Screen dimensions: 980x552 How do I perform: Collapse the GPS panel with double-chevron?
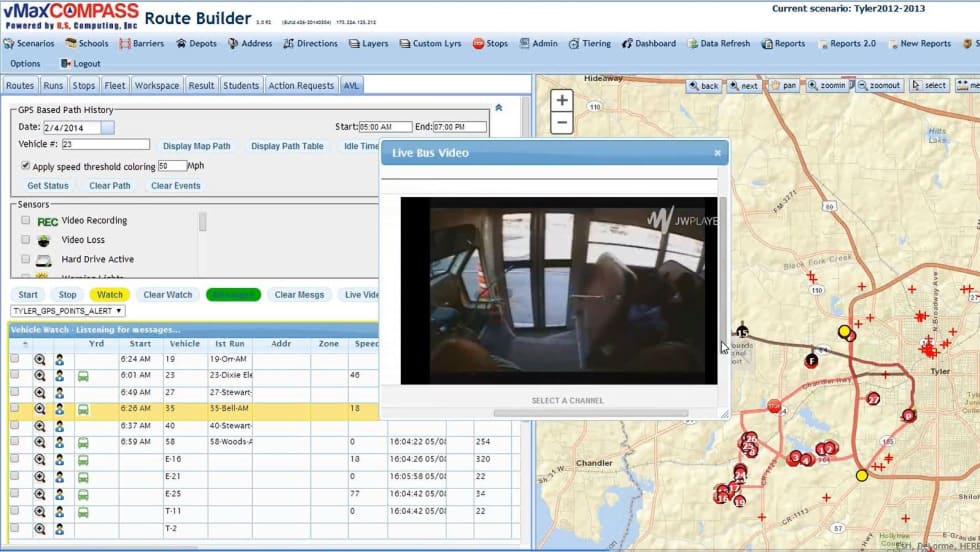[x=498, y=108]
